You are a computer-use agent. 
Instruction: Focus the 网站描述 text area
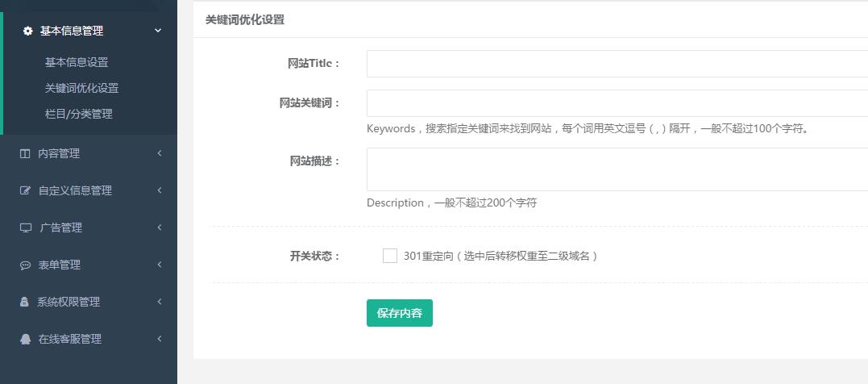coord(617,169)
